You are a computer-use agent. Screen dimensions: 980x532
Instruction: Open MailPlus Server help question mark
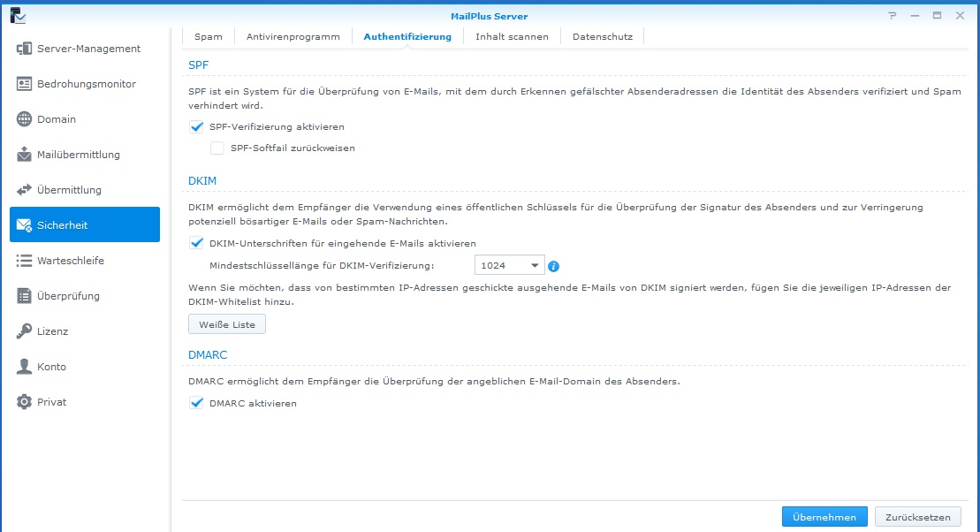coord(892,16)
